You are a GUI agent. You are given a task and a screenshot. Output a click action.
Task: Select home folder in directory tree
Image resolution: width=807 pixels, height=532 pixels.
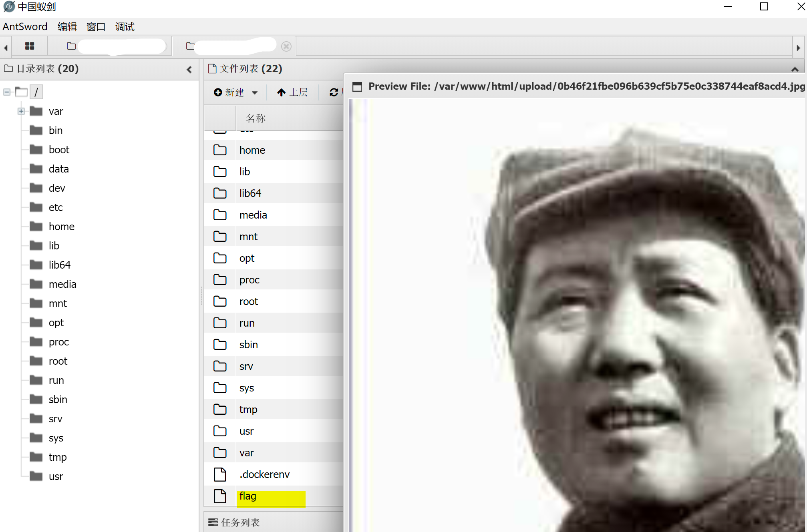[x=61, y=227]
